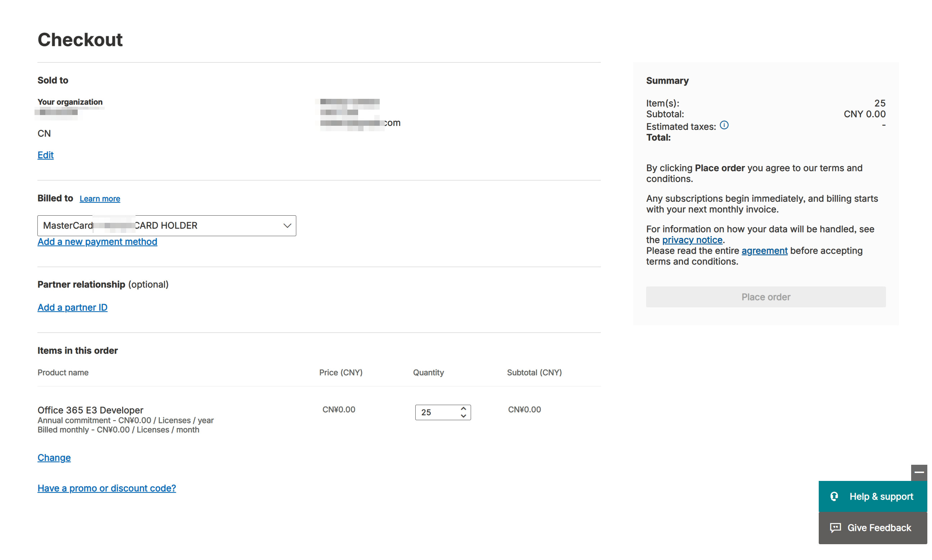The width and height of the screenshot is (932, 560).
Task: Click the chat bubble icon on Give Feedback
Action: pyautogui.click(x=835, y=528)
